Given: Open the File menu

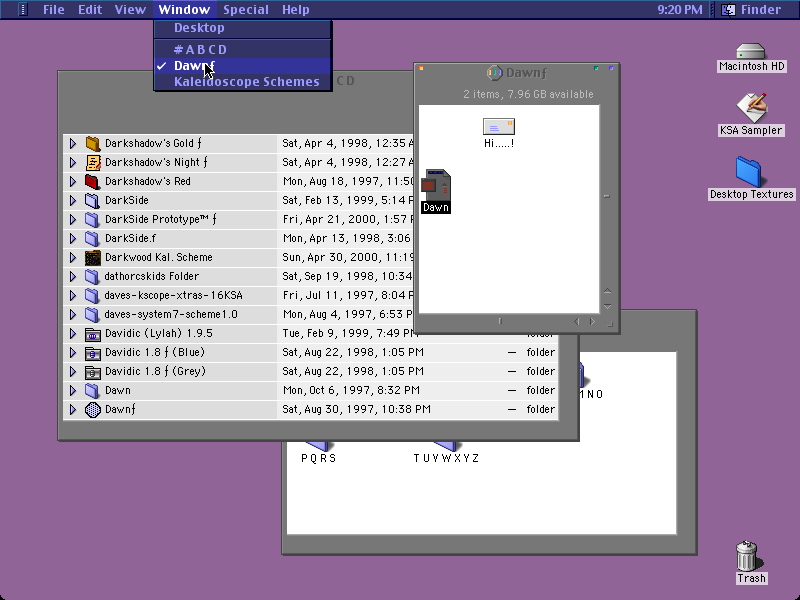Looking at the screenshot, I should pyautogui.click(x=54, y=9).
